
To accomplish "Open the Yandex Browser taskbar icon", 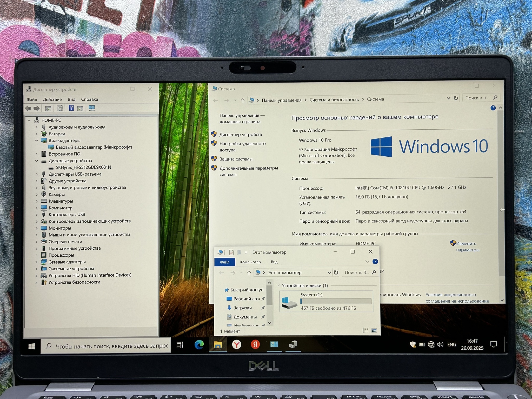I will 236,345.
